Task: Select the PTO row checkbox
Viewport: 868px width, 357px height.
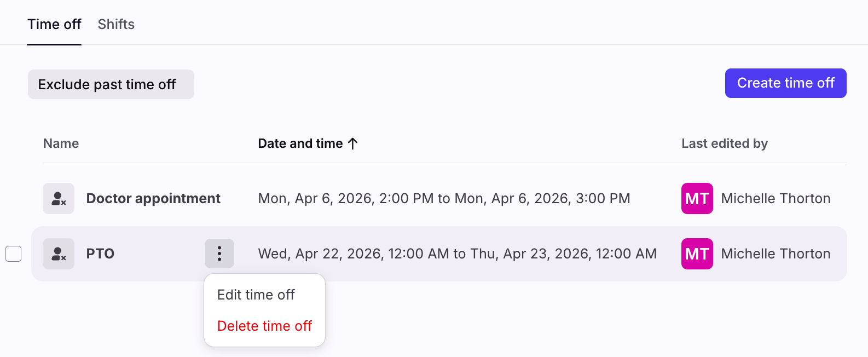Action: point(14,254)
